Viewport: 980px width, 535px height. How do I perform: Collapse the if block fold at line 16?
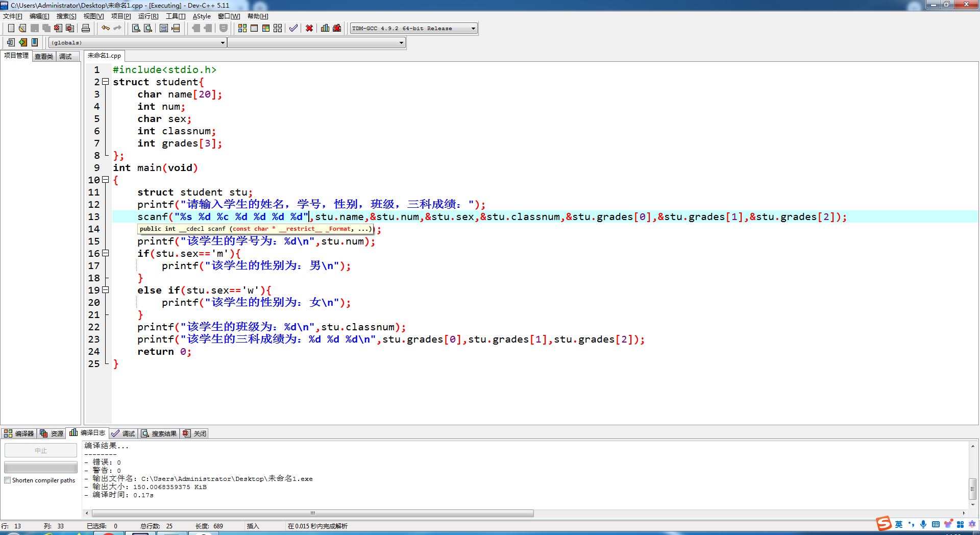coord(106,253)
